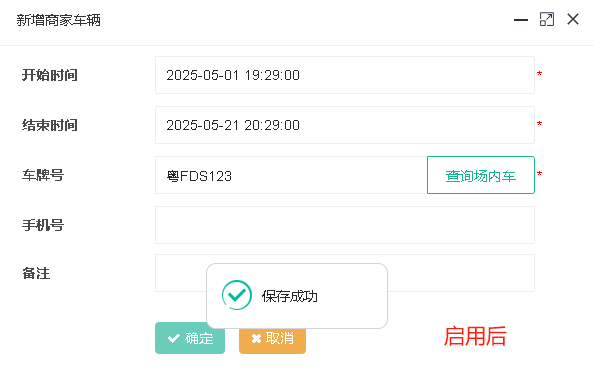
Task: Close the 新增商家车辆 dialog
Action: click(573, 19)
